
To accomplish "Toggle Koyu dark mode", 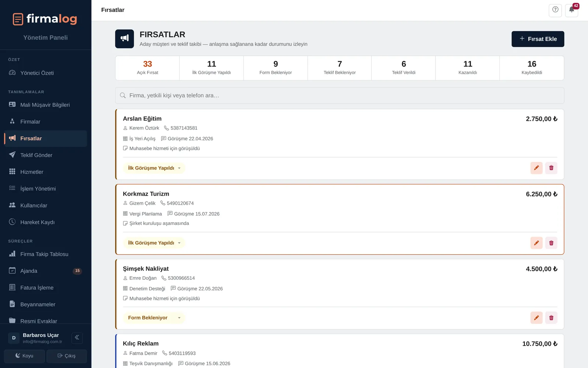I will (24, 356).
